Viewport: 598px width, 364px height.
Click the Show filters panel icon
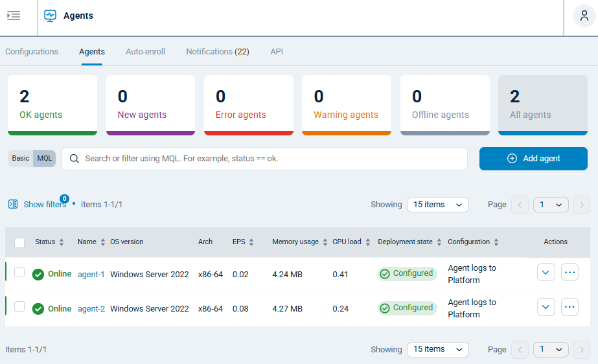pyautogui.click(x=13, y=204)
